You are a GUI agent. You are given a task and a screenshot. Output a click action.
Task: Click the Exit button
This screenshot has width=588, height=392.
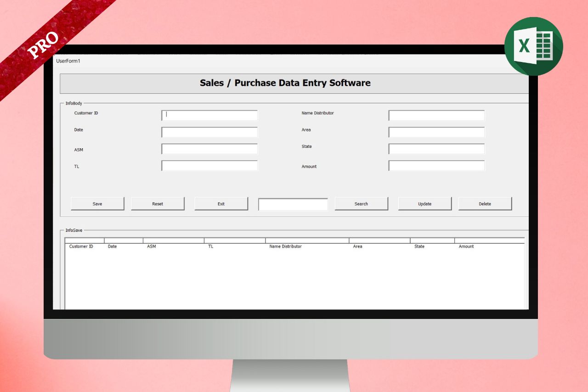coord(221,204)
